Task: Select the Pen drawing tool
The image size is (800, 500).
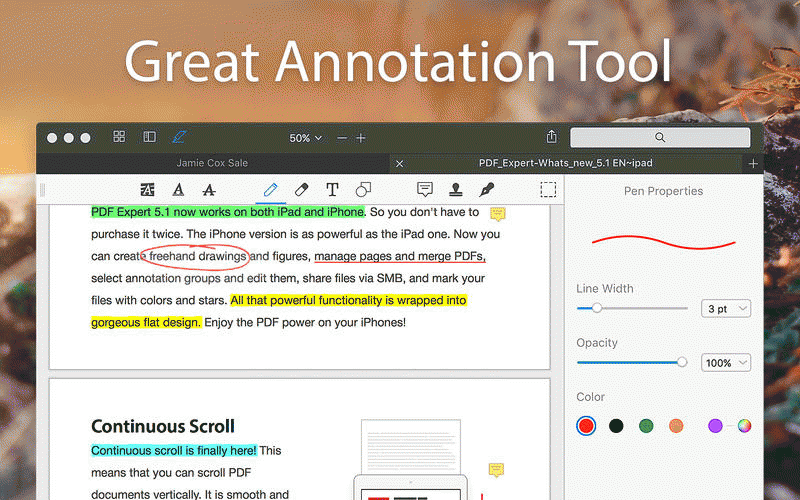Action: pos(270,190)
